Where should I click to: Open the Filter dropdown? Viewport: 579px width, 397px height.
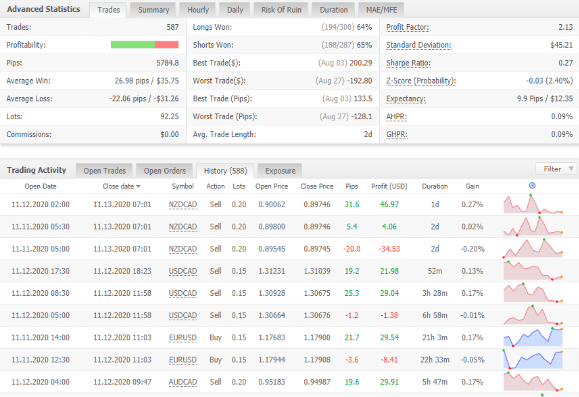(555, 169)
